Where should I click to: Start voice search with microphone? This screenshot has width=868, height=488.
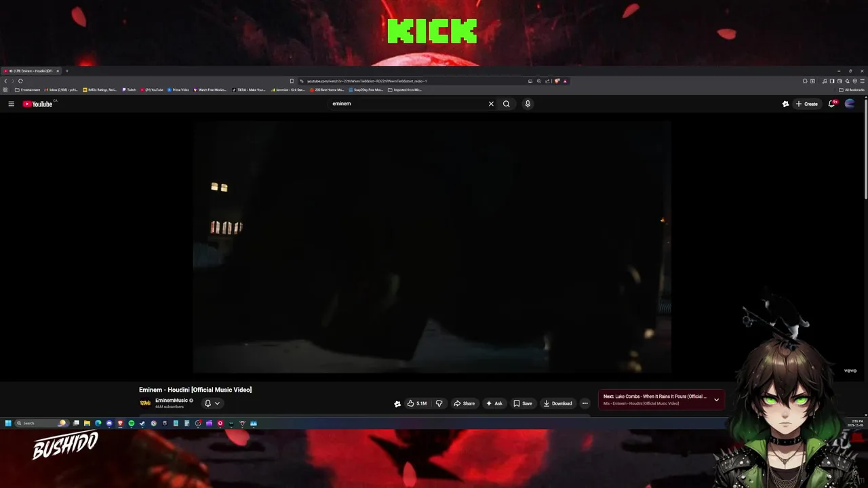pos(528,104)
